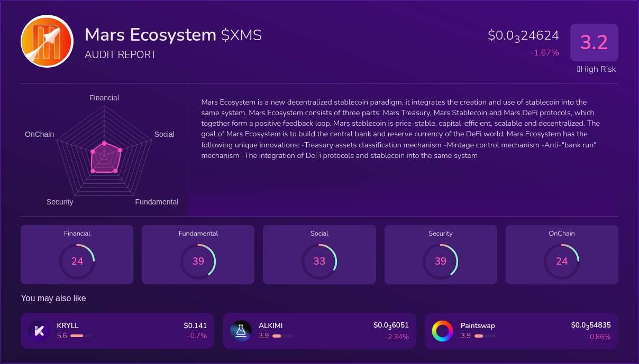Click the KRYLL coin logo icon
The height and width of the screenshot is (364, 639).
pos(39,331)
